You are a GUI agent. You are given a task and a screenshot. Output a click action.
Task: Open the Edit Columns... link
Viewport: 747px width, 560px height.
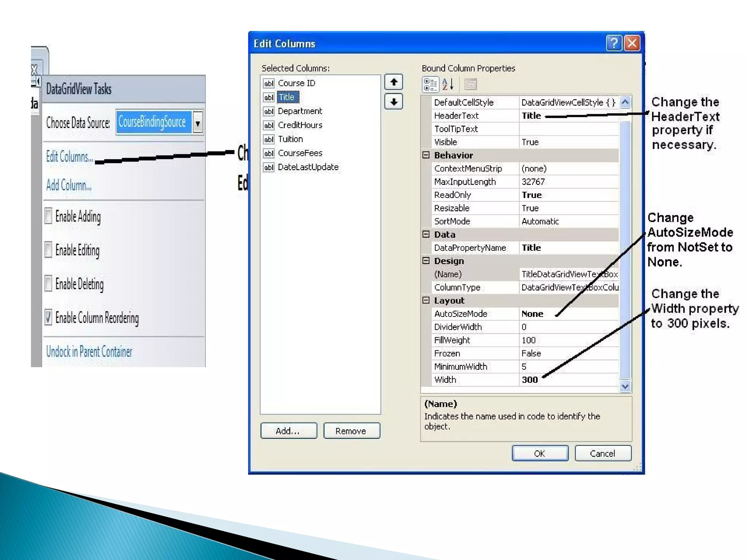click(x=69, y=157)
